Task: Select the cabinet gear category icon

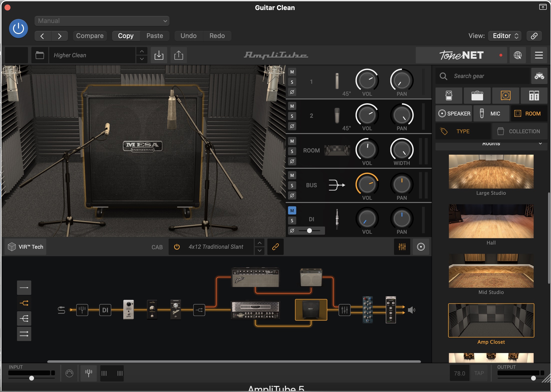Action: (505, 95)
